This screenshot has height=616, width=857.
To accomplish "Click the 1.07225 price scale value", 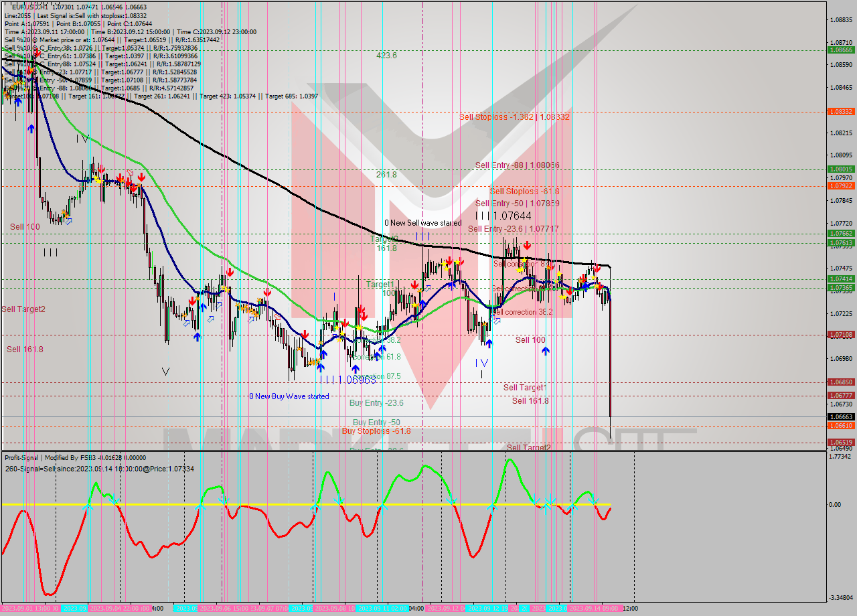I will tap(840, 313).
